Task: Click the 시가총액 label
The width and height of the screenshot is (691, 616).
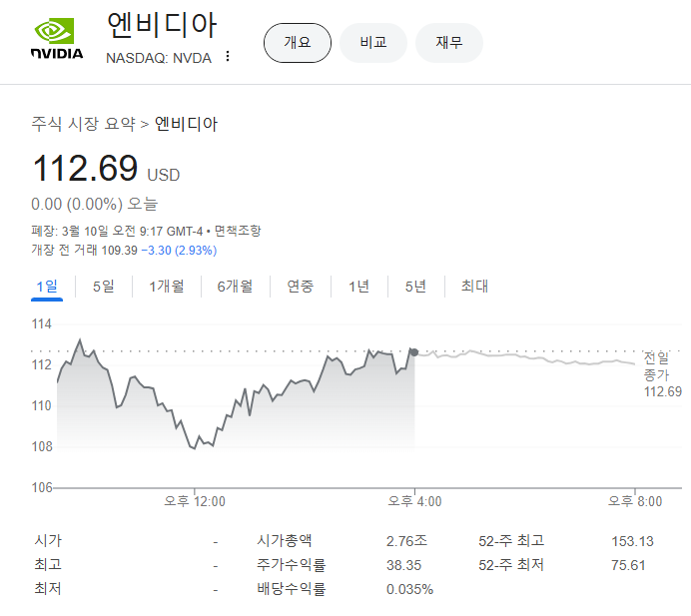Action: pos(285,541)
